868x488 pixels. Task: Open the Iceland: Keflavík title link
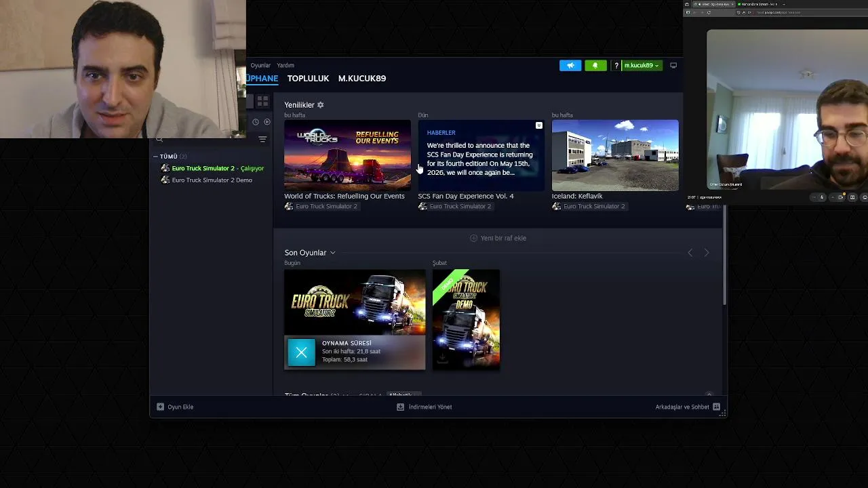pos(577,196)
